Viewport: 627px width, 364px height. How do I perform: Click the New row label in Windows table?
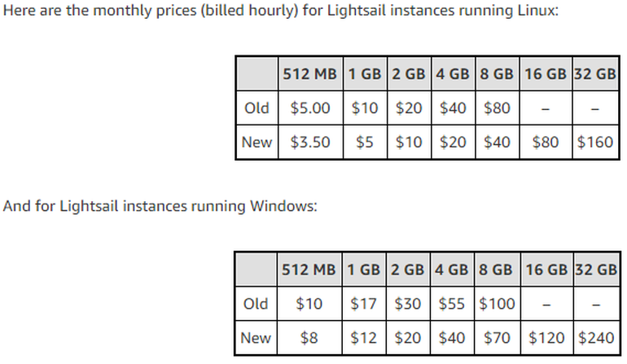(256, 338)
